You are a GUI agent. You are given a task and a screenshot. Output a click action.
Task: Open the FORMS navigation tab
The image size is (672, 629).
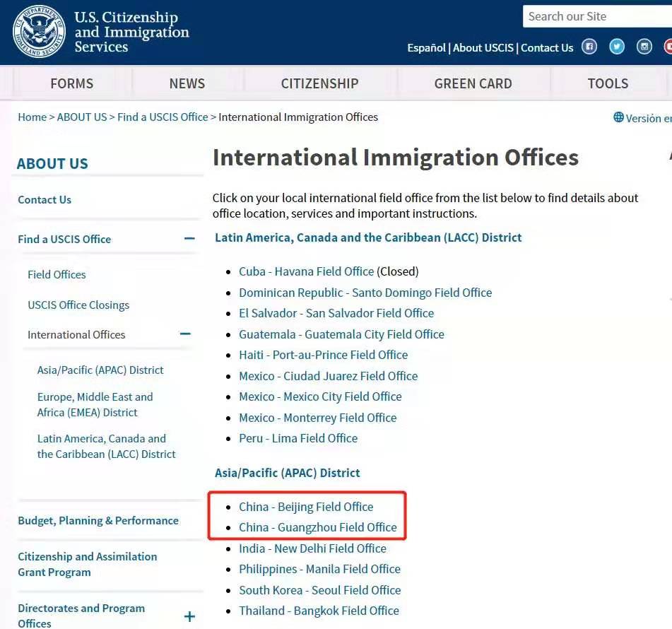71,83
